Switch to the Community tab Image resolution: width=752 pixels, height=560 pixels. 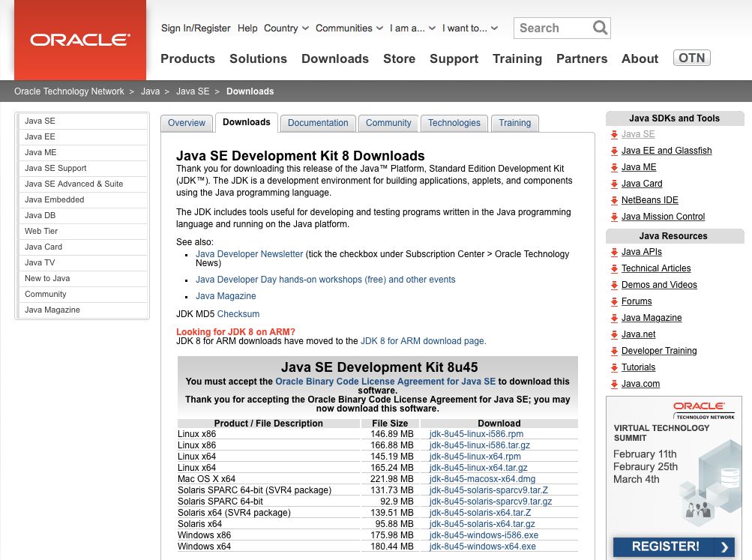coord(388,123)
